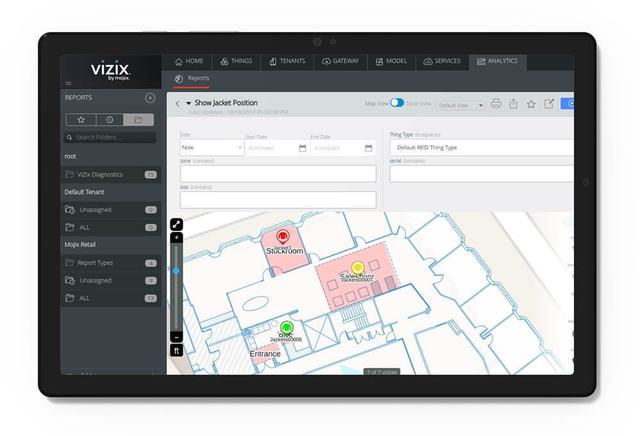Toggle between Map View and Table View
This screenshot has height=436, width=640.
pos(397,103)
